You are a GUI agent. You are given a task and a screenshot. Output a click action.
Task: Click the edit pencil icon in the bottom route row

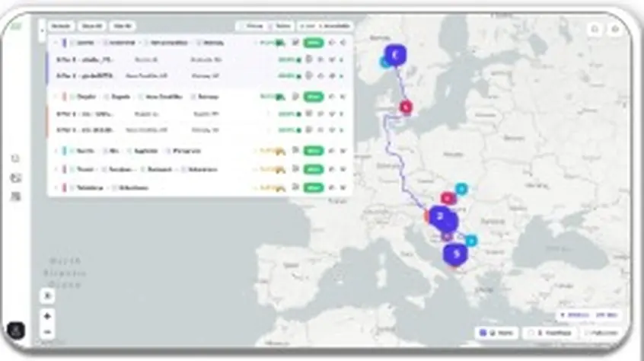pyautogui.click(x=332, y=187)
